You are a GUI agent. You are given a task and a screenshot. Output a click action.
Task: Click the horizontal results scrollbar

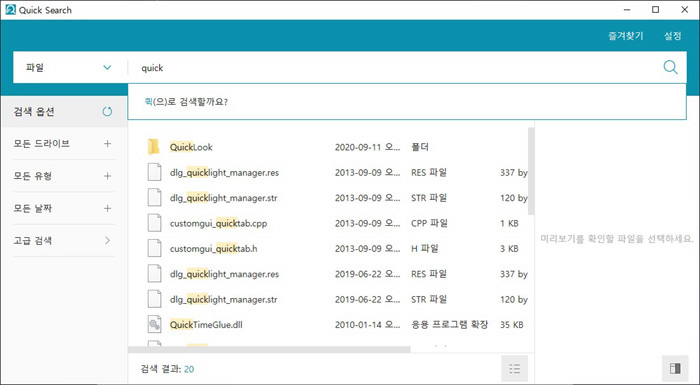pyautogui.click(x=269, y=349)
